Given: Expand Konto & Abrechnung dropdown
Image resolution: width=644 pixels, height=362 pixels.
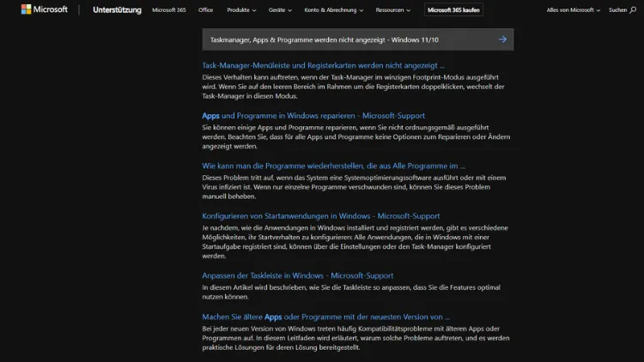Looking at the screenshot, I should (333, 9).
